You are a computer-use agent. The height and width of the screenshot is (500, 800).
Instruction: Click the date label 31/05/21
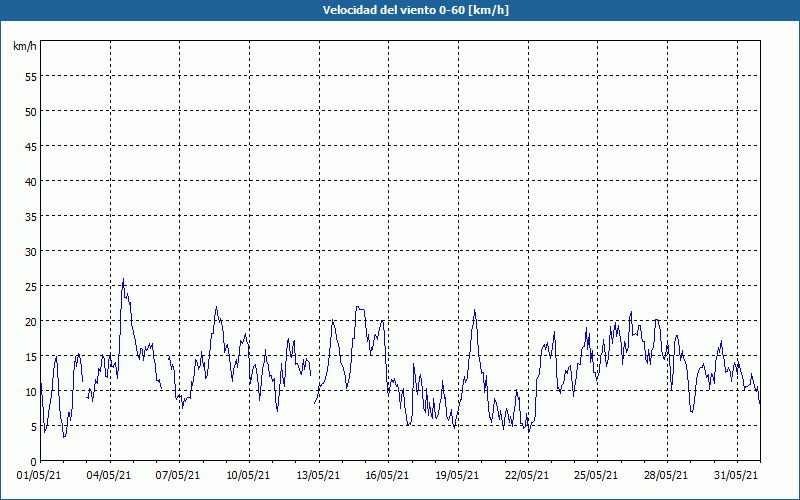[736, 476]
